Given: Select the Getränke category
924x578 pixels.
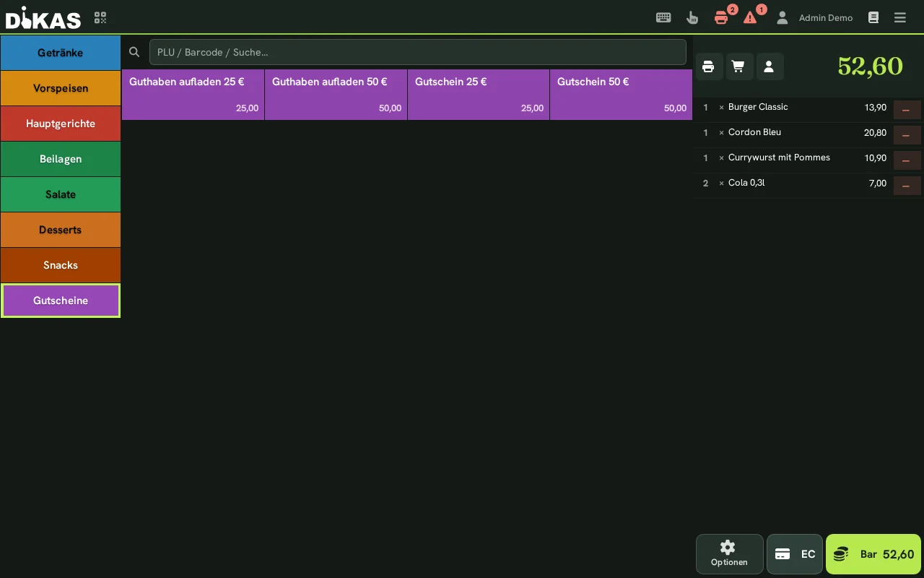Looking at the screenshot, I should [61, 53].
